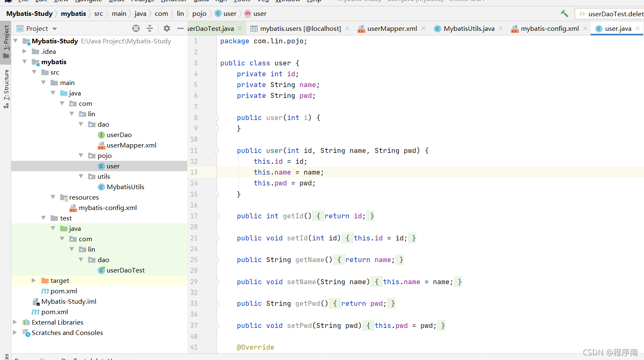Close the mybatis-config.xml tab
Viewport: 644px width, 360px height.
pos(585,28)
